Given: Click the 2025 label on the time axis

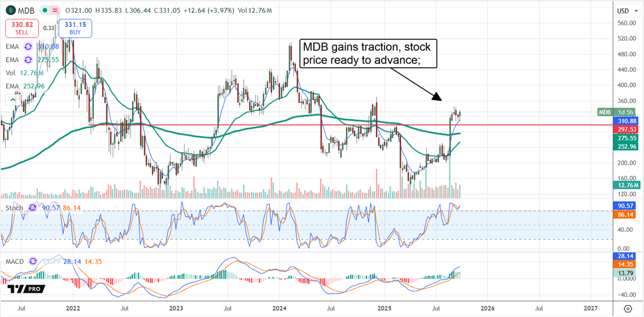Looking at the screenshot, I should (384, 308).
